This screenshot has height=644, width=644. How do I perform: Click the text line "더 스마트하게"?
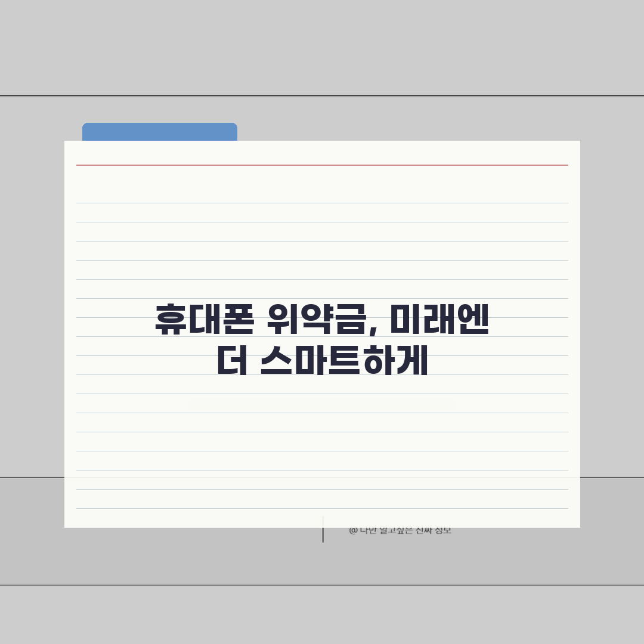pos(323,360)
